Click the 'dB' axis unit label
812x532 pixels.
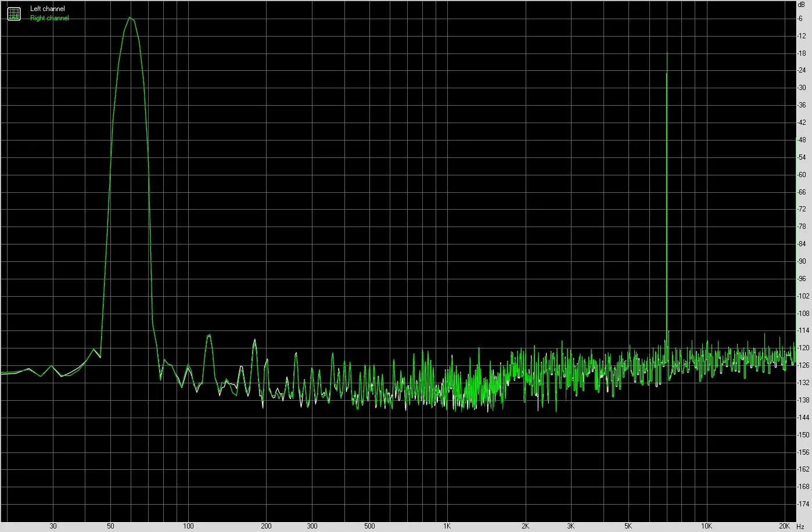802,4
